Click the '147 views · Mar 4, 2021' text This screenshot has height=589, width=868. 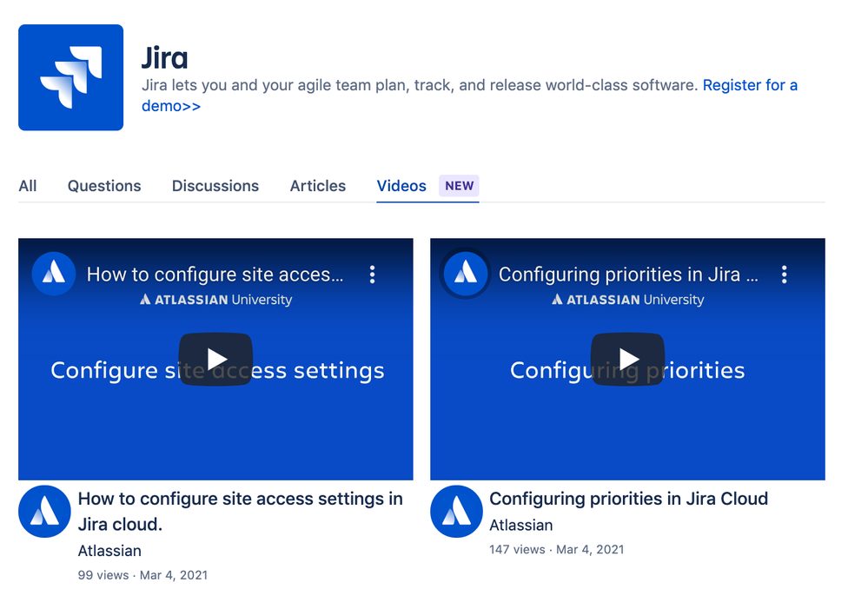click(x=556, y=550)
